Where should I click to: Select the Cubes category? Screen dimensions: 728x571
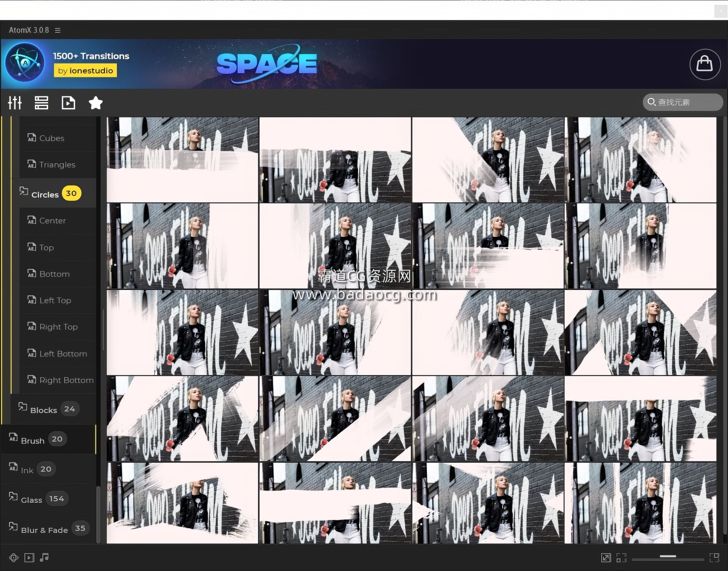coord(58,138)
